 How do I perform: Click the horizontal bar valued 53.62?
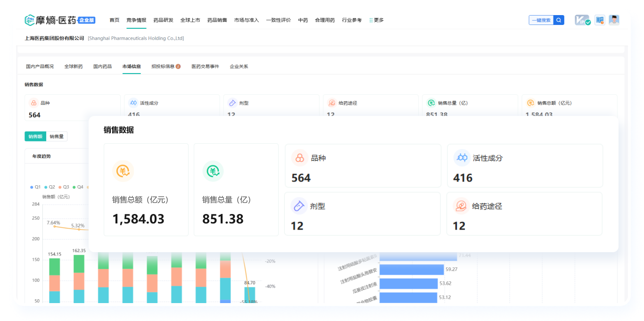pyautogui.click(x=408, y=283)
